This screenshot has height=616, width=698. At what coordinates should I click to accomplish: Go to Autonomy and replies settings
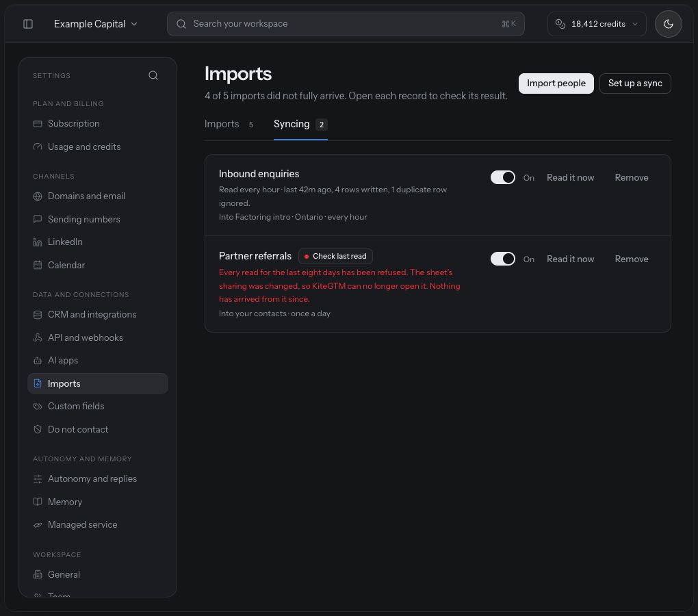(98, 479)
